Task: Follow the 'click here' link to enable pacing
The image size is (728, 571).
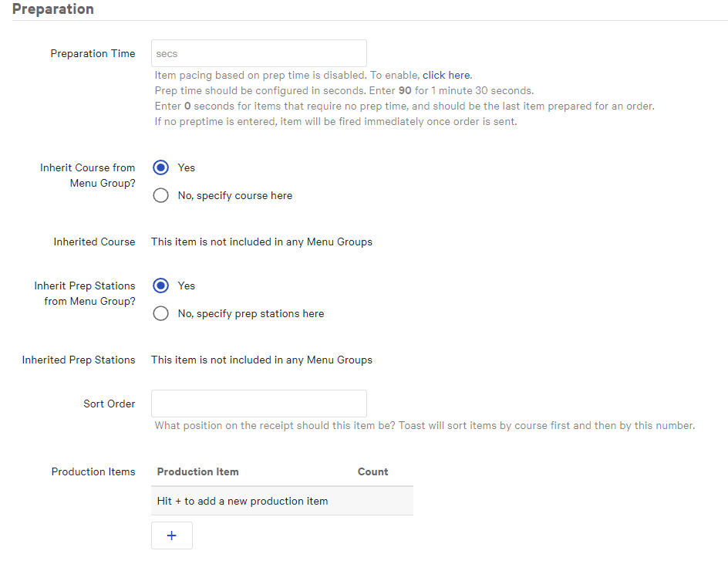Action: point(446,76)
